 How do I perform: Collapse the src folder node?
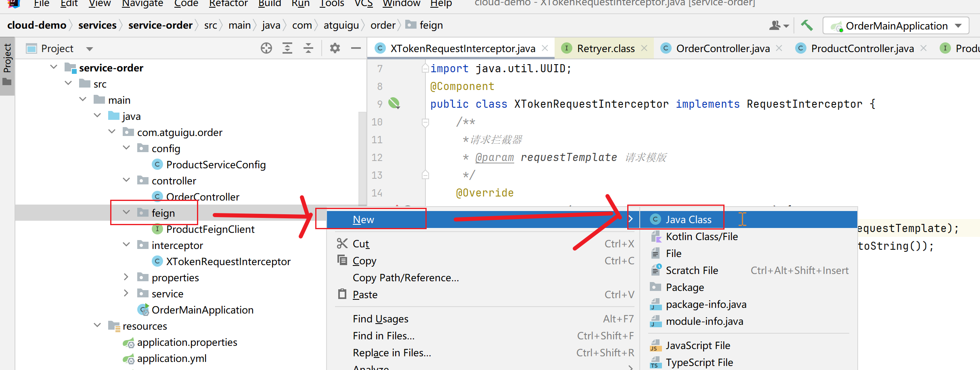[x=68, y=83]
